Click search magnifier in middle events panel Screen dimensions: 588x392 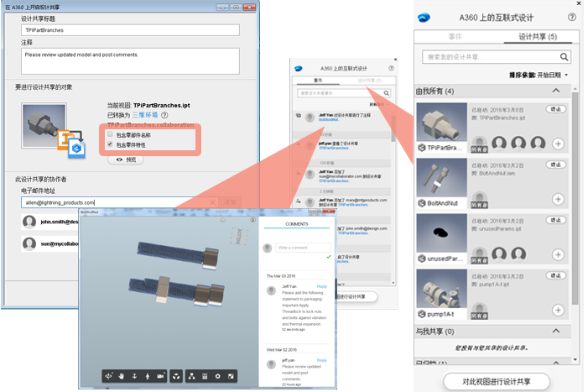386,93
